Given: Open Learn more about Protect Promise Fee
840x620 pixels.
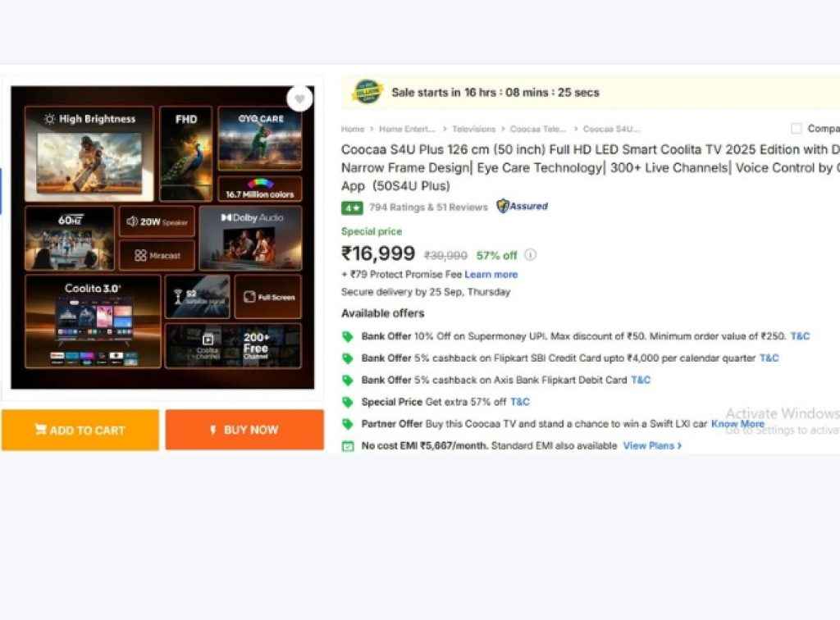Looking at the screenshot, I should [491, 274].
